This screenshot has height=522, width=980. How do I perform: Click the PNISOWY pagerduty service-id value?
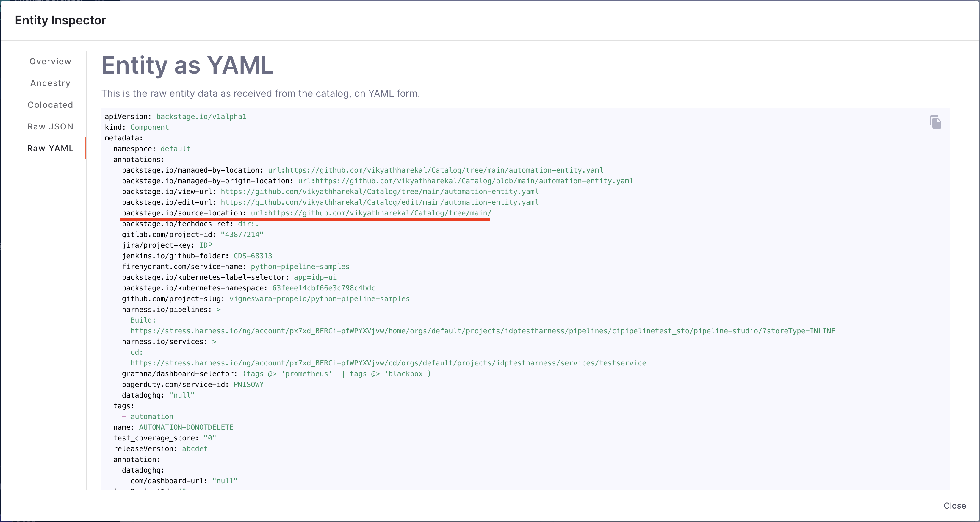pyautogui.click(x=248, y=384)
